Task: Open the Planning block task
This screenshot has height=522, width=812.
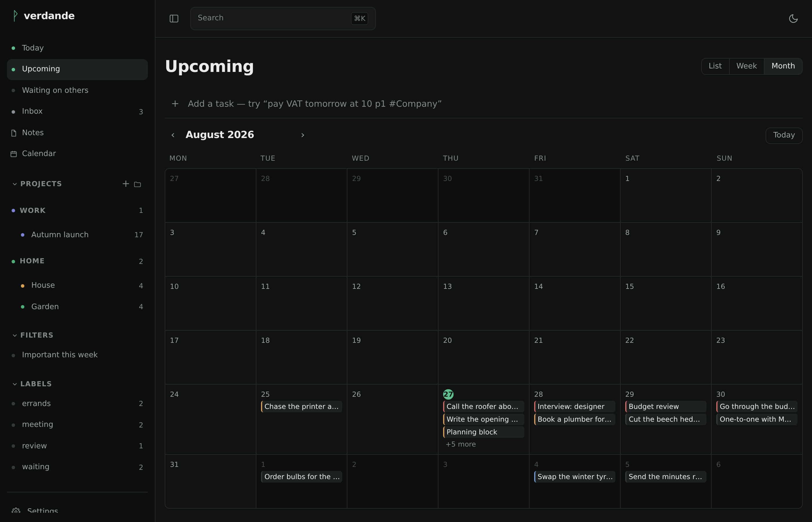Action: pyautogui.click(x=484, y=432)
